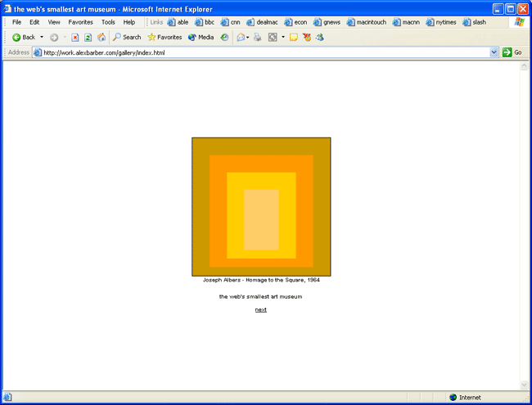Open the Help menu

coord(129,22)
